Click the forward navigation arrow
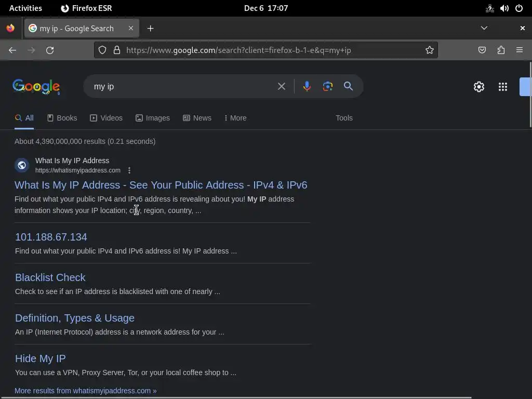The height and width of the screenshot is (399, 532). pyautogui.click(x=31, y=50)
